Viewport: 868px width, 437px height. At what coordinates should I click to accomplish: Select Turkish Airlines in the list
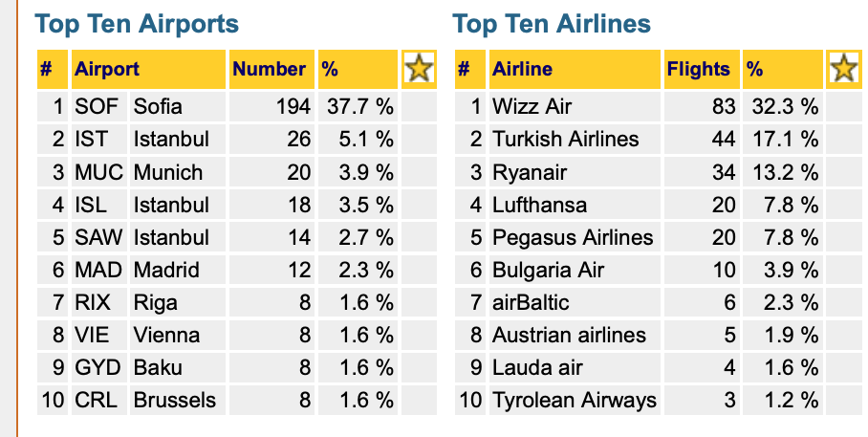(566, 139)
